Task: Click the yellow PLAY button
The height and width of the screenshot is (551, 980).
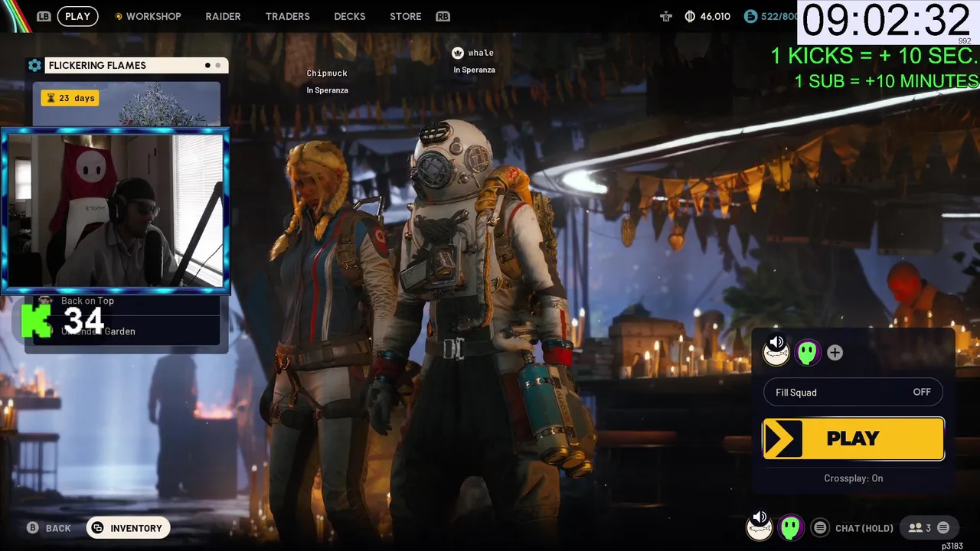Action: point(854,439)
